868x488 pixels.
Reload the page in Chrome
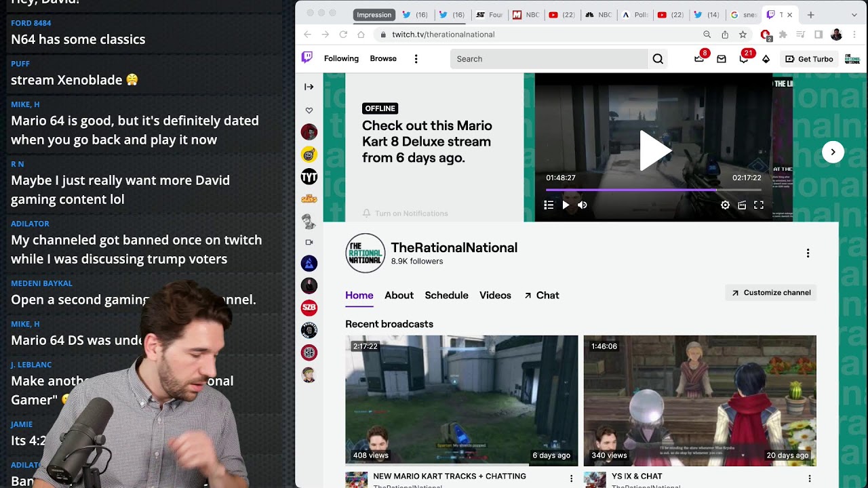point(343,35)
